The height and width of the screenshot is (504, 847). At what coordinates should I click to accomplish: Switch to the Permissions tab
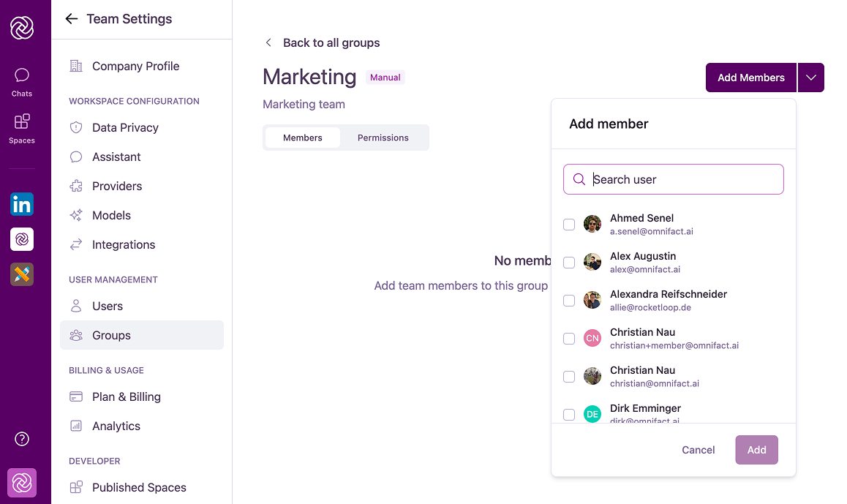(383, 138)
